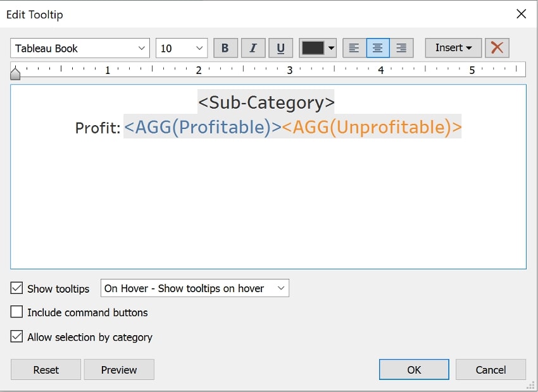Click the ruler indent marker
This screenshot has width=538, height=392.
[15, 73]
